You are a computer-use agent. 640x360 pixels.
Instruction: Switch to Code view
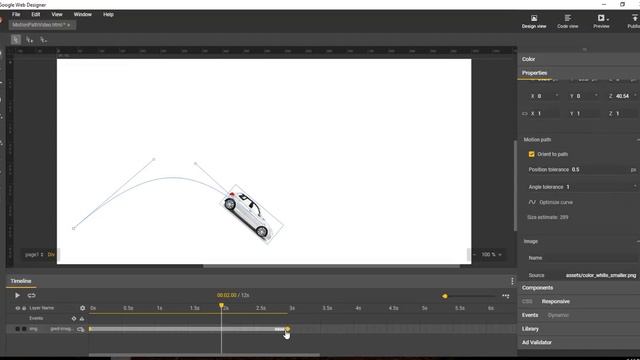(x=567, y=22)
